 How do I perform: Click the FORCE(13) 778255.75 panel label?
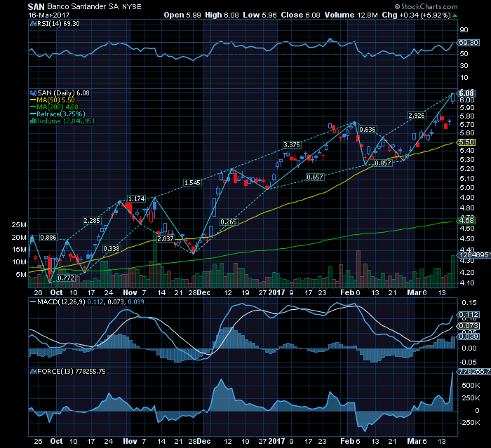click(x=72, y=372)
